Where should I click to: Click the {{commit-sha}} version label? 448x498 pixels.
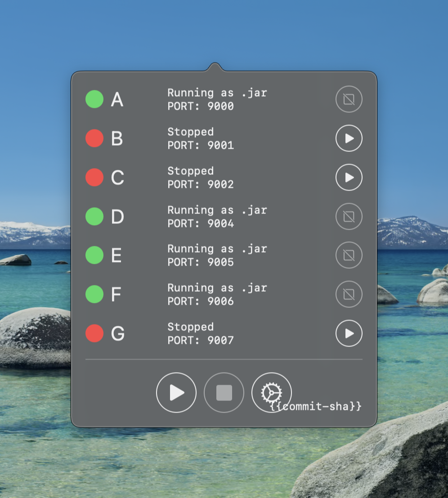316,407
